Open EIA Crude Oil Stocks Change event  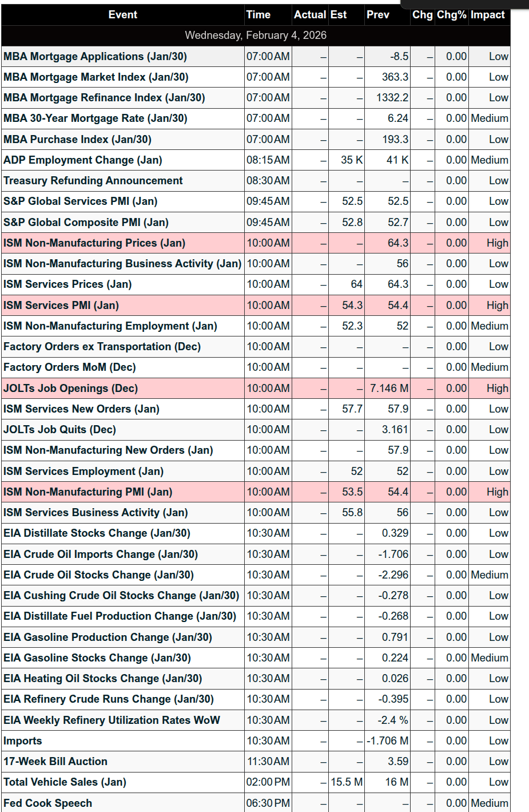point(98,575)
